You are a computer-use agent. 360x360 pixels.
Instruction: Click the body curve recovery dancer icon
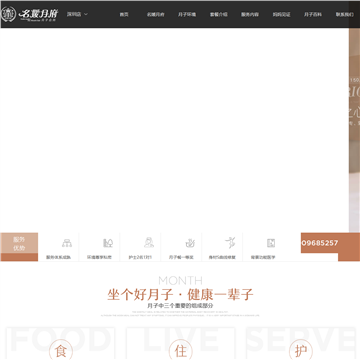pyautogui.click(x=230, y=243)
